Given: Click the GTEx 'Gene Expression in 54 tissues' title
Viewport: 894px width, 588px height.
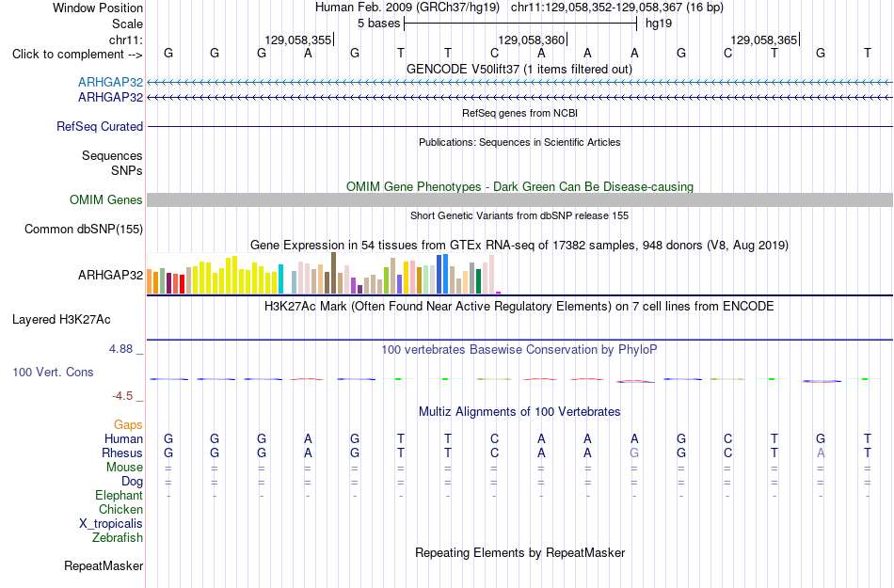Looking at the screenshot, I should (519, 246).
